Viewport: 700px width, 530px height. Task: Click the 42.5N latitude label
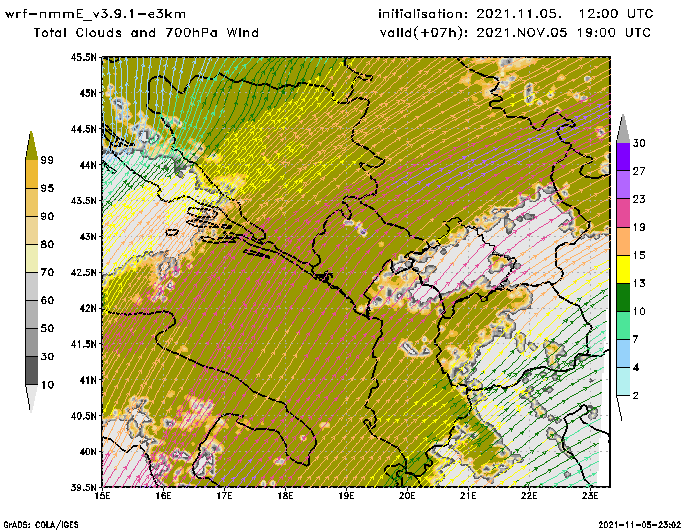point(83,272)
